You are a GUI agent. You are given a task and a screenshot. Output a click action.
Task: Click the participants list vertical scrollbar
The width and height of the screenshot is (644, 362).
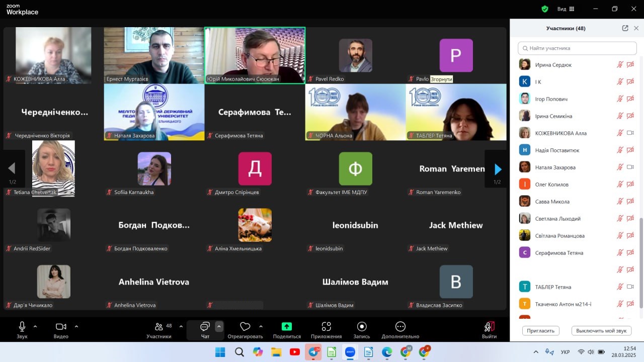tap(640, 261)
